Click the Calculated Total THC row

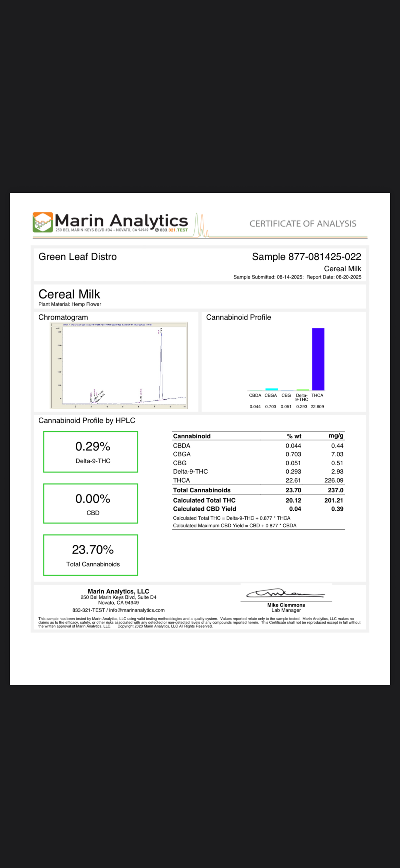[x=258, y=500]
